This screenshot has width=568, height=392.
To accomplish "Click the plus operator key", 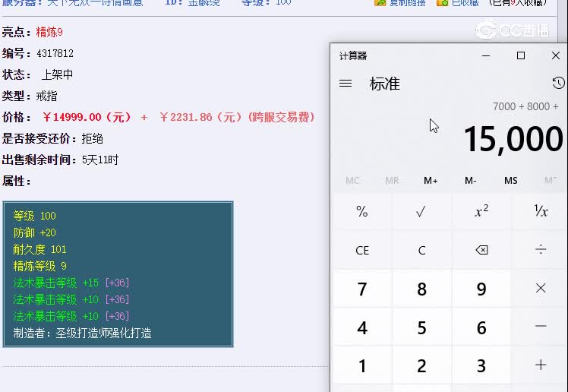I will pyautogui.click(x=541, y=365).
